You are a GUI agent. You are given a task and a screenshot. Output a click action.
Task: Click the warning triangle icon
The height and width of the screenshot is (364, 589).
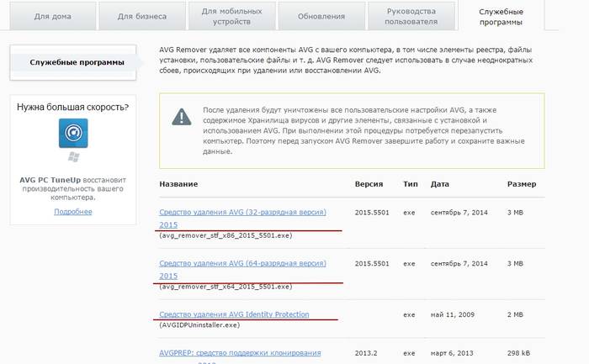(182, 117)
